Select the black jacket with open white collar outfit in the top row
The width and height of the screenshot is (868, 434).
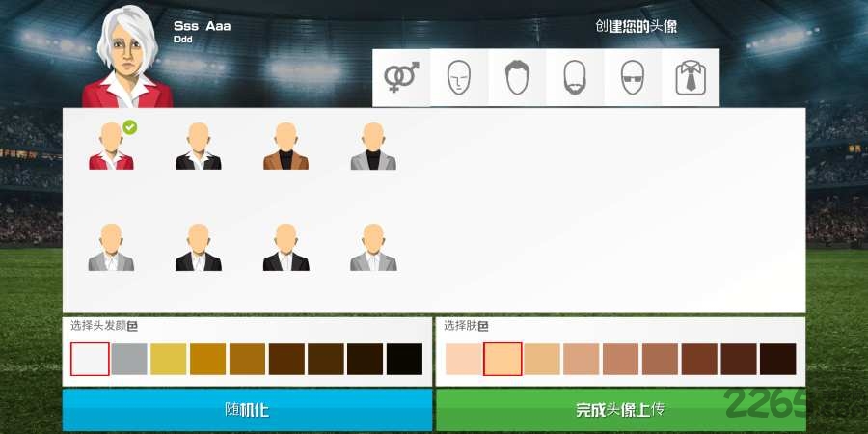198,147
